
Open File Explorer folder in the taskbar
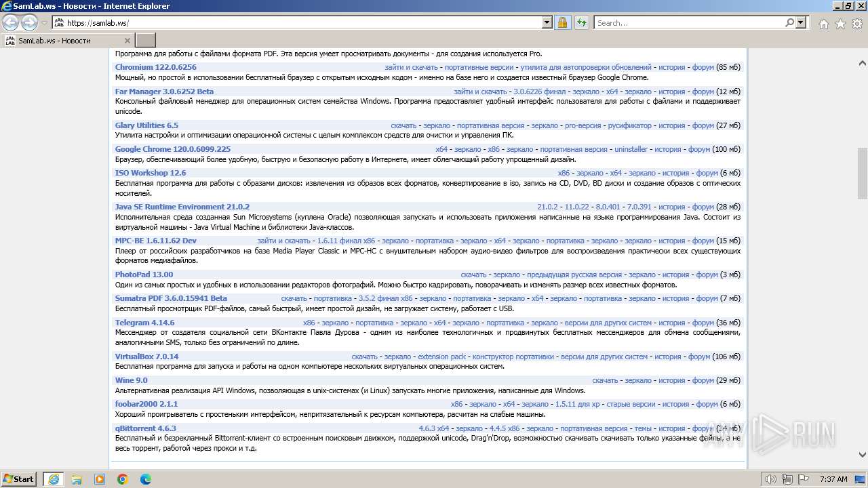(77, 479)
